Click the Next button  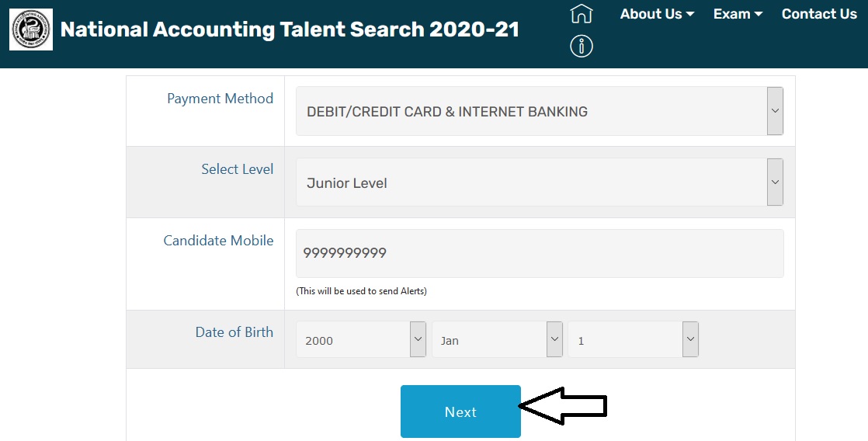point(460,412)
